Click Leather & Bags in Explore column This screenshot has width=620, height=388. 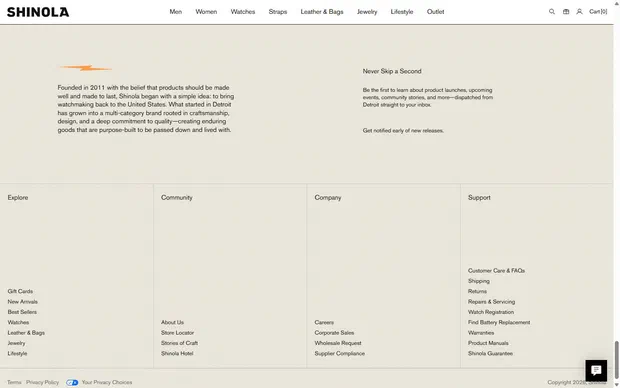(x=26, y=333)
